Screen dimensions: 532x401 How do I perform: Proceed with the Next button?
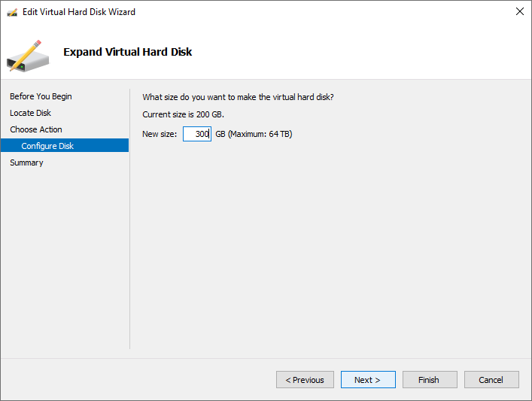tap(368, 380)
